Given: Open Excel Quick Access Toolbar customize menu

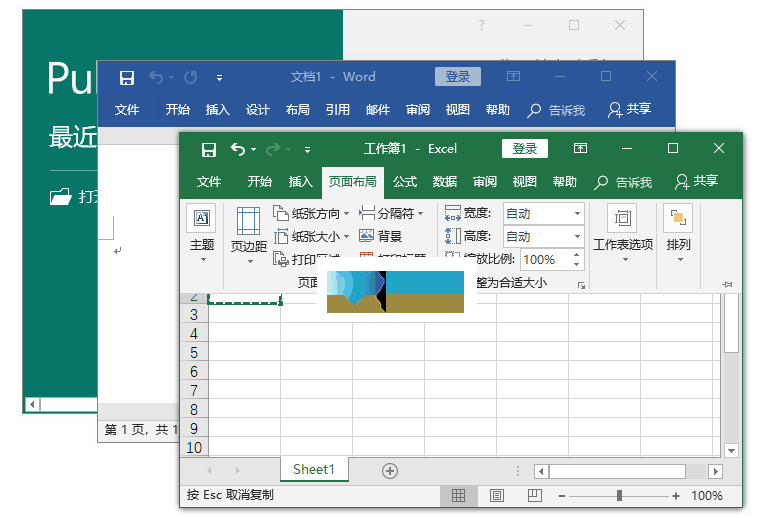Looking at the screenshot, I should (x=308, y=149).
